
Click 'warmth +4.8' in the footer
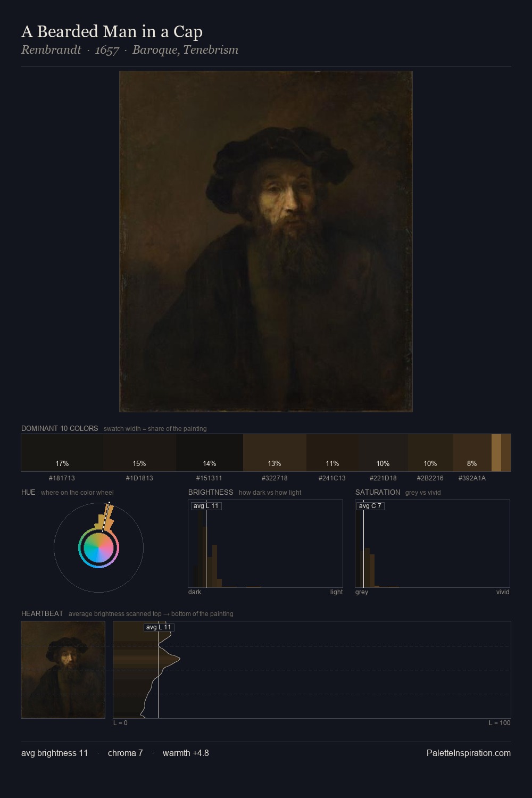pos(186,753)
